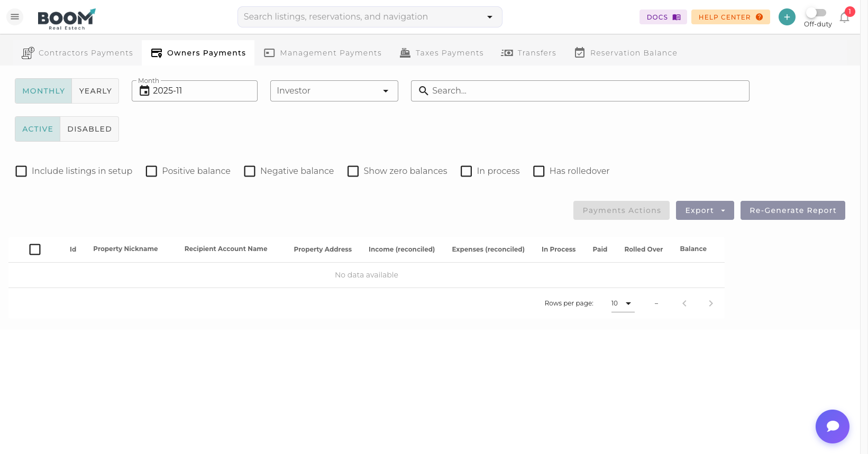Open the Export dropdown
Screen dimensions: 868x454
click(x=705, y=210)
